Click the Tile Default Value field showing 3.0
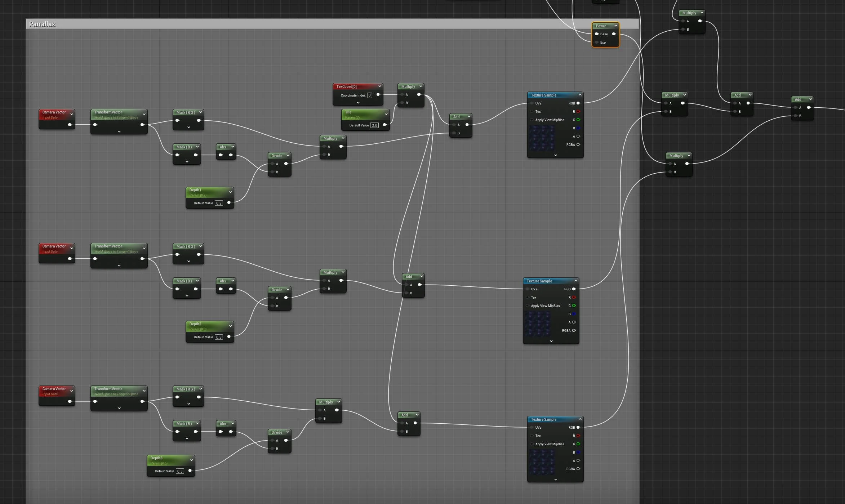Image resolution: width=845 pixels, height=504 pixels. tap(374, 125)
